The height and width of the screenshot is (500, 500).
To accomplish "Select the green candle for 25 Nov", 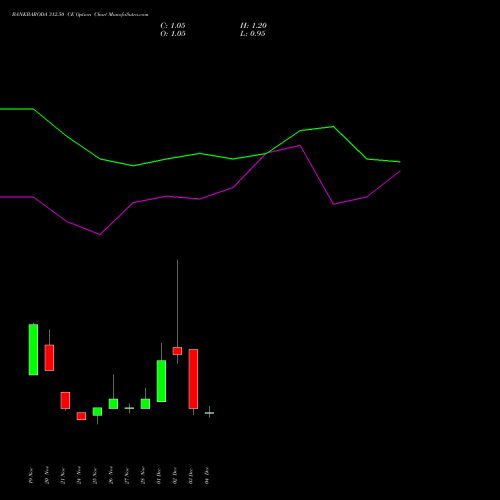I will coord(97,411).
